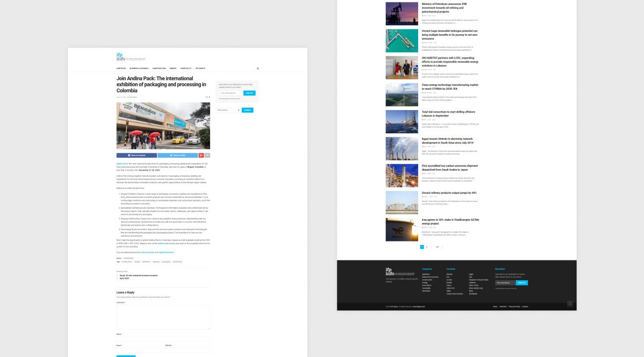Viewport: 644px width, 357px height.
Task: Go to page 2 in the pagination
Action: pyautogui.click(x=427, y=246)
